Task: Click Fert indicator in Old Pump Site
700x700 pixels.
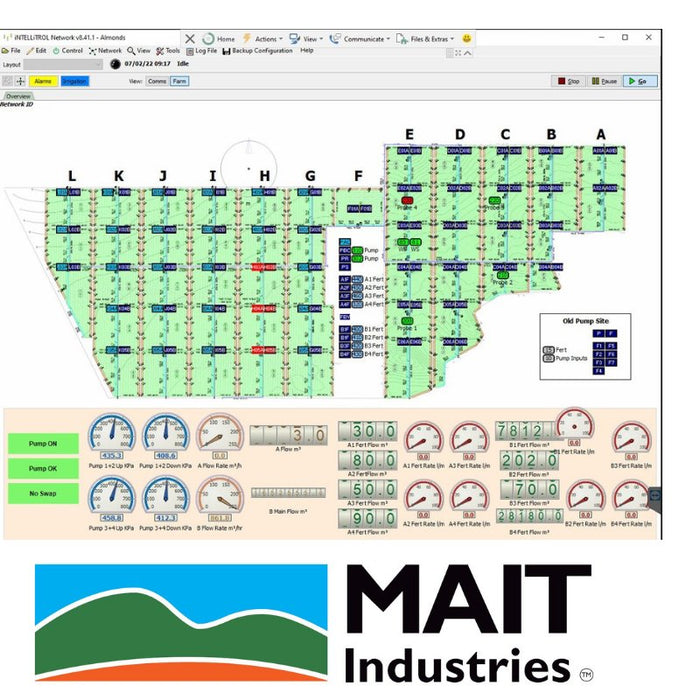Action: click(549, 350)
